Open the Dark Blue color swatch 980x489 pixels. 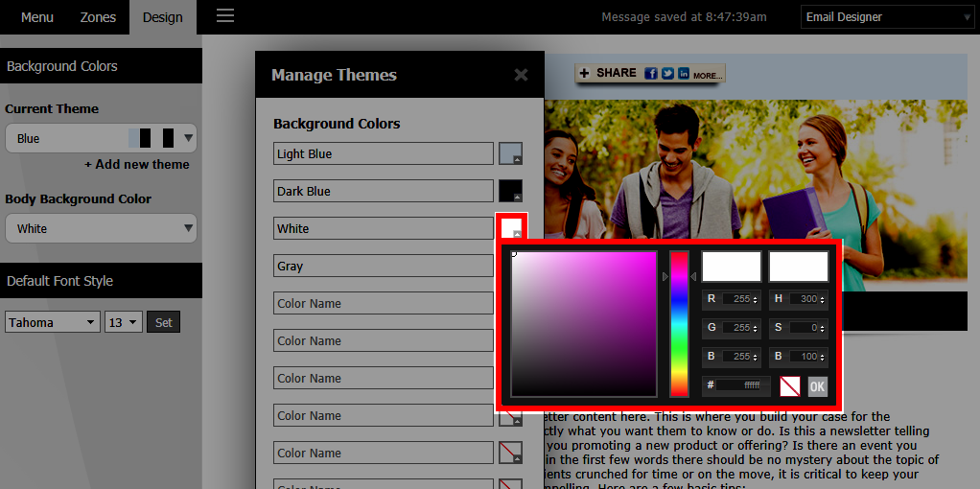pyautogui.click(x=511, y=192)
